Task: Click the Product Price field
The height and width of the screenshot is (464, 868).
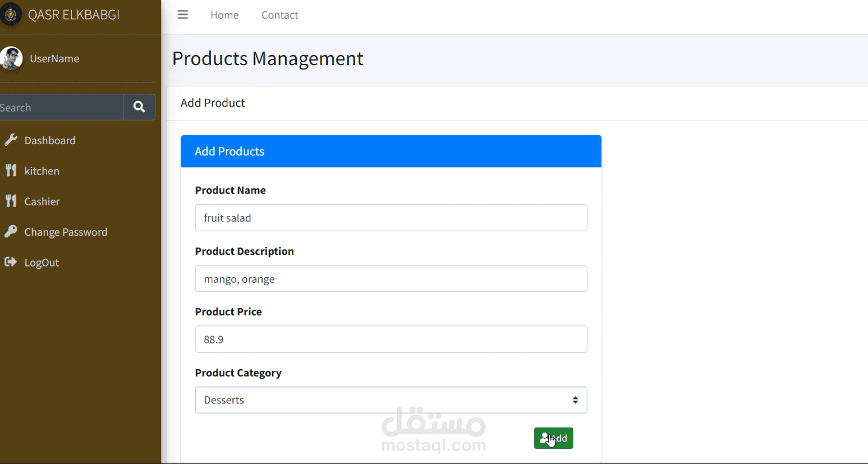Action: 391,339
